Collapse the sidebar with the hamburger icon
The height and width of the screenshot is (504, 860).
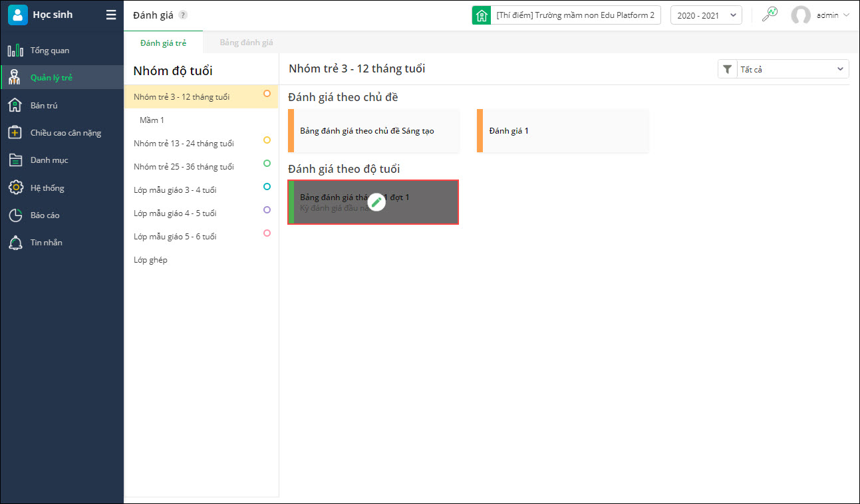(x=111, y=15)
